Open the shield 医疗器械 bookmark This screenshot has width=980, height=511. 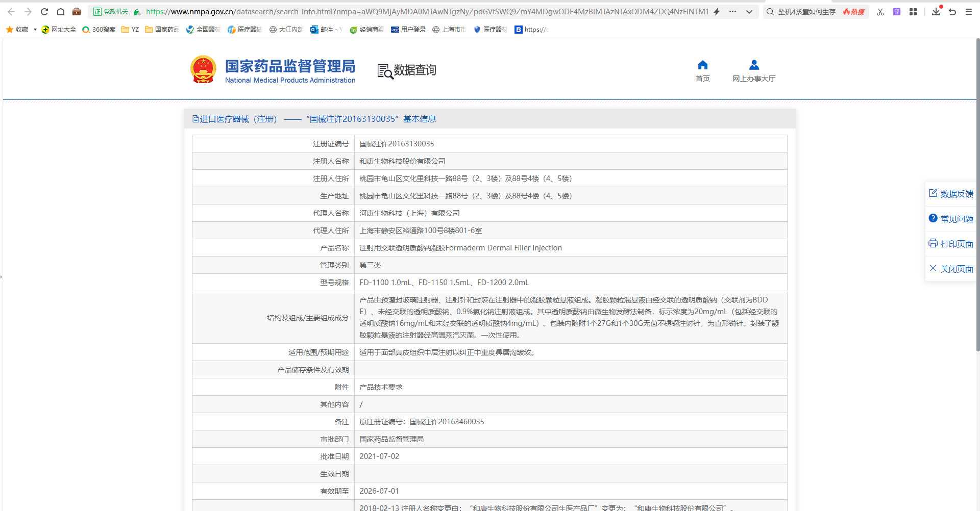[491, 30]
